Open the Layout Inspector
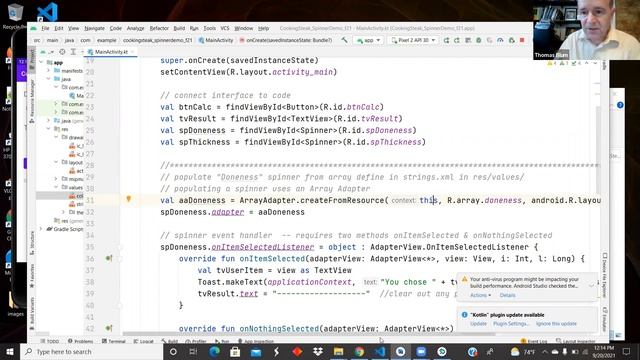This screenshot has height=360, width=640. [576, 341]
